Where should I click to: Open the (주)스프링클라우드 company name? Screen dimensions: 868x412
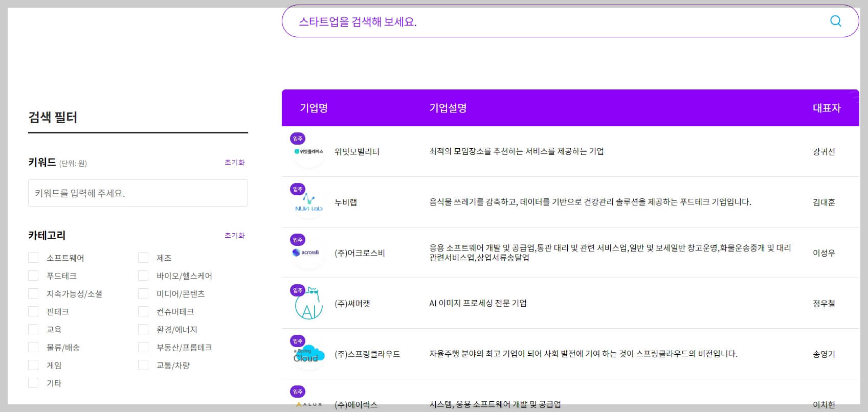pyautogui.click(x=367, y=354)
